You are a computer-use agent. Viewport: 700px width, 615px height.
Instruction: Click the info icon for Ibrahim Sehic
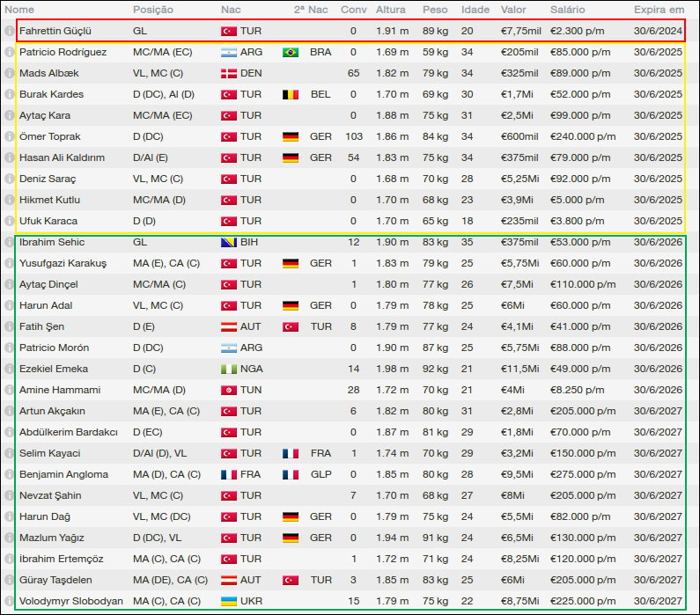tap(10, 242)
